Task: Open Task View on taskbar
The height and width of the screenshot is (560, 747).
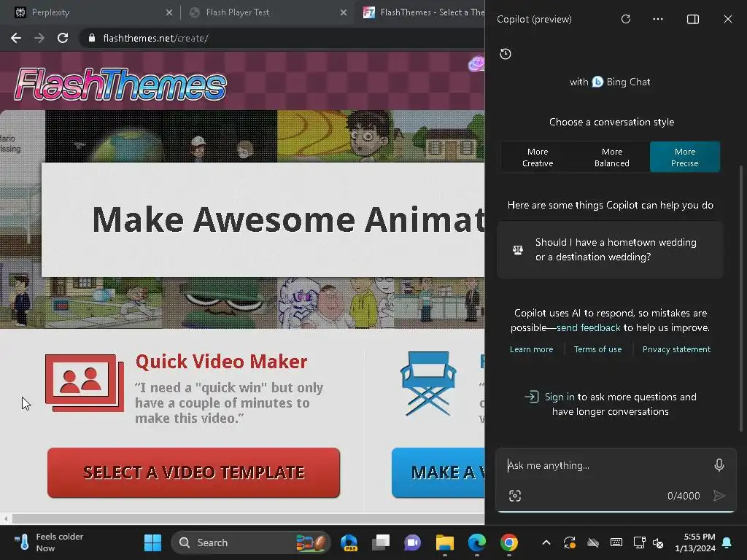Action: 381,542
